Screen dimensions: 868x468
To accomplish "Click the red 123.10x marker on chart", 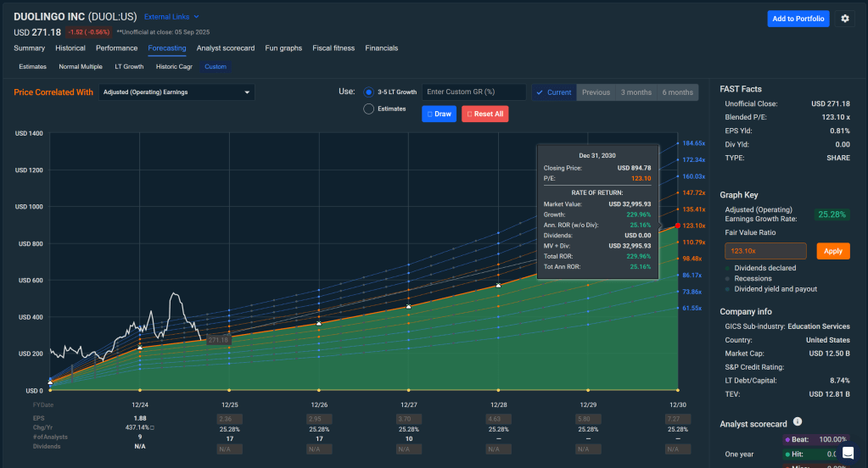I will pos(677,226).
